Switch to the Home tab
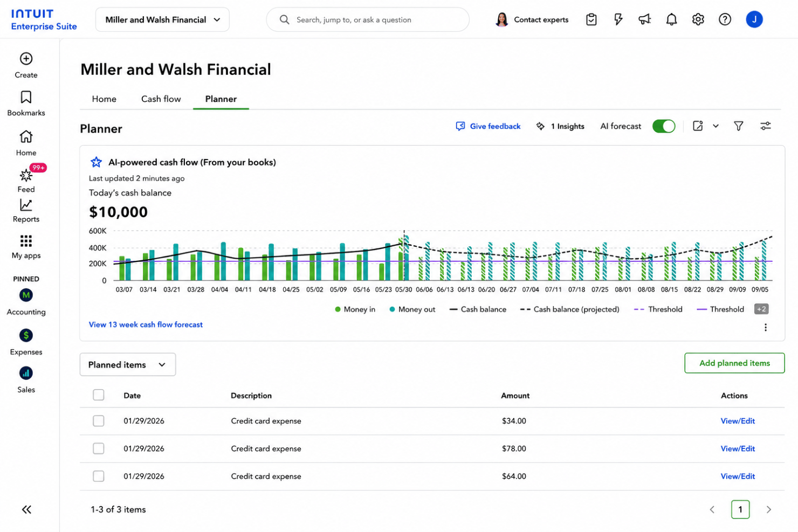This screenshot has width=798, height=532. pyautogui.click(x=104, y=99)
